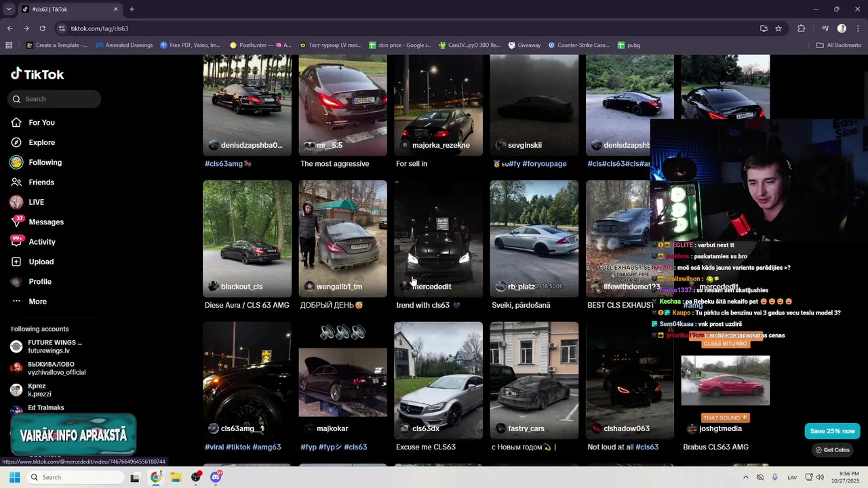Click the Upload plus icon
This screenshot has height=488, width=868.
tap(16, 262)
